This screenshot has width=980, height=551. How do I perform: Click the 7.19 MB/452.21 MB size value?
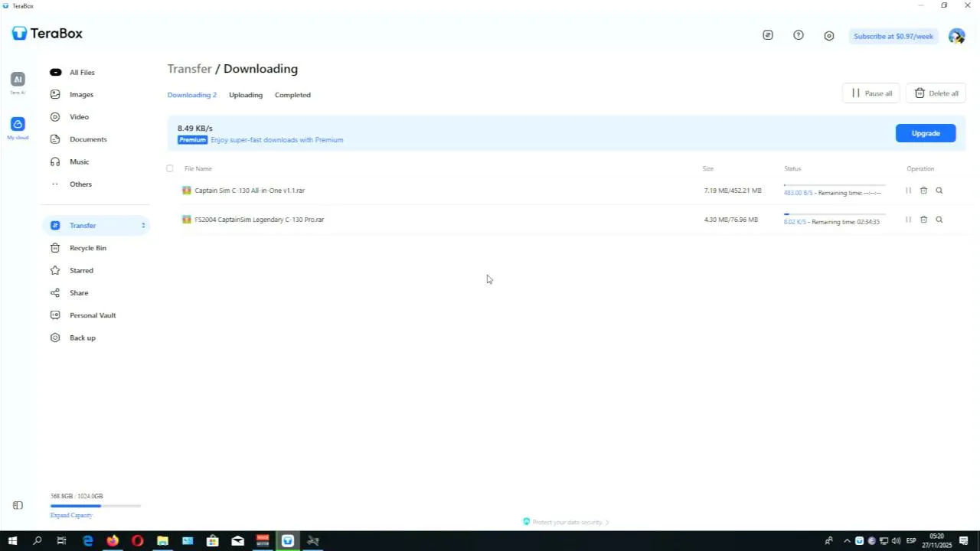[733, 191]
